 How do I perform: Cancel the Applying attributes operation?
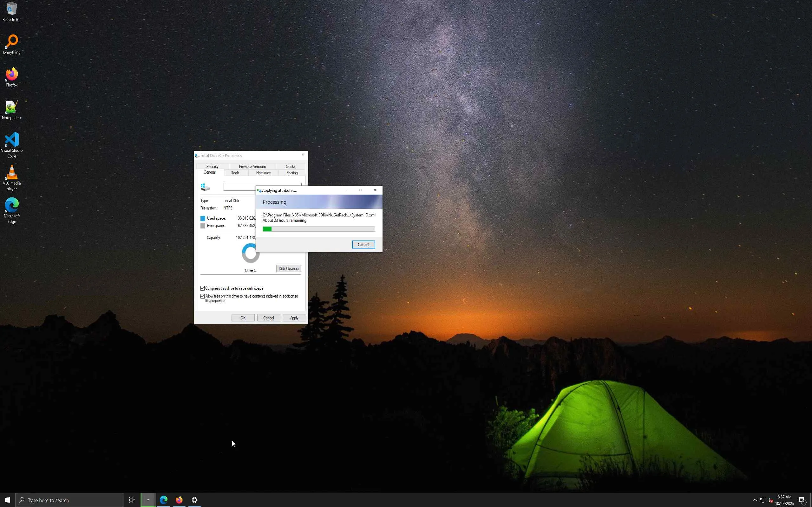[x=363, y=245]
